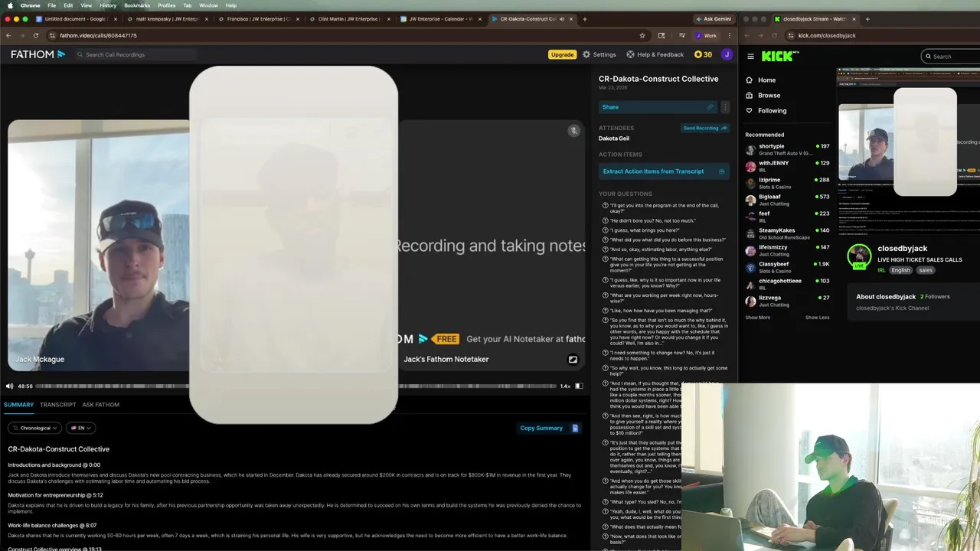Click the closedbyjack LIVE avatar

pyautogui.click(x=859, y=256)
